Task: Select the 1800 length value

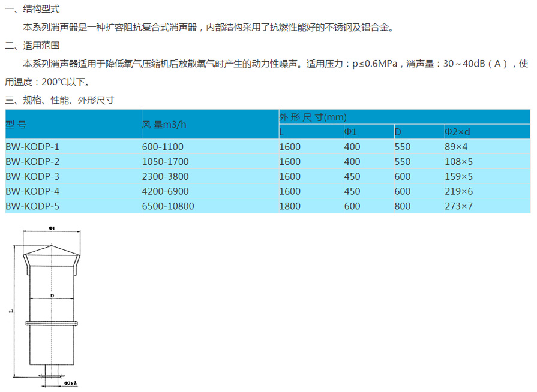Action: 290,206
